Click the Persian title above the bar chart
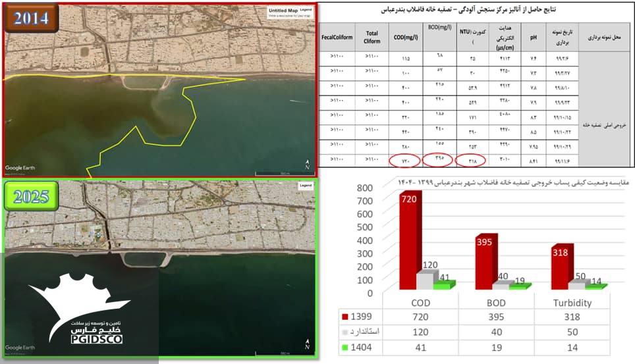Screen dimensions: 635x364 coord(513,182)
